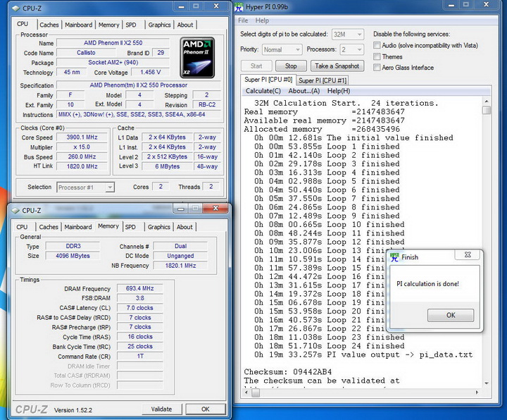Open the Help(H) menu in Super PI
The height and width of the screenshot is (420, 507).
pos(339,91)
